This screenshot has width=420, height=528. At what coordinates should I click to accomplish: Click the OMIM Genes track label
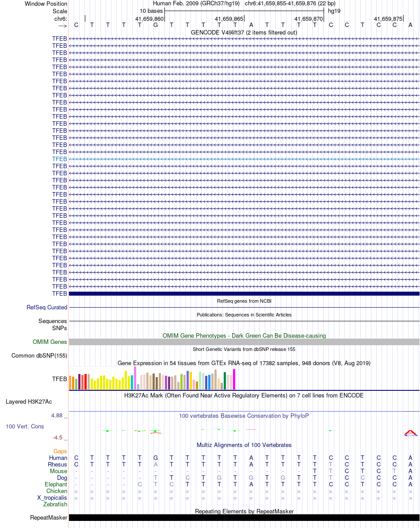(x=50, y=342)
